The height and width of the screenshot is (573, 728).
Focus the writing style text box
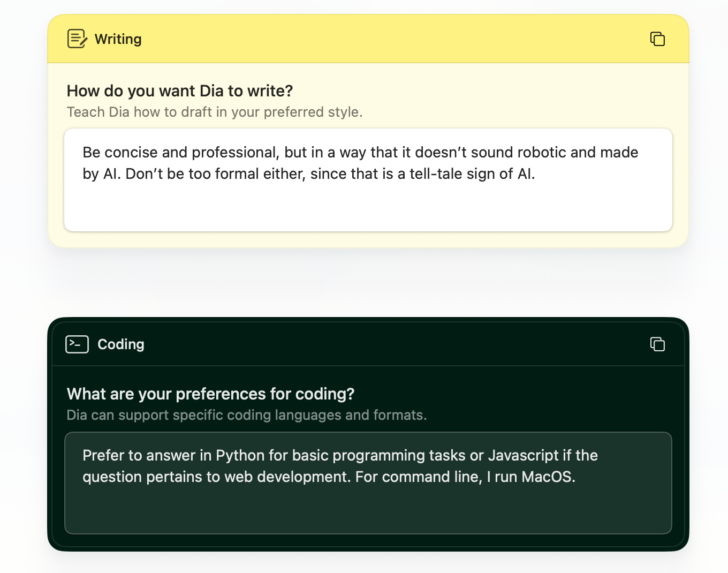368,180
